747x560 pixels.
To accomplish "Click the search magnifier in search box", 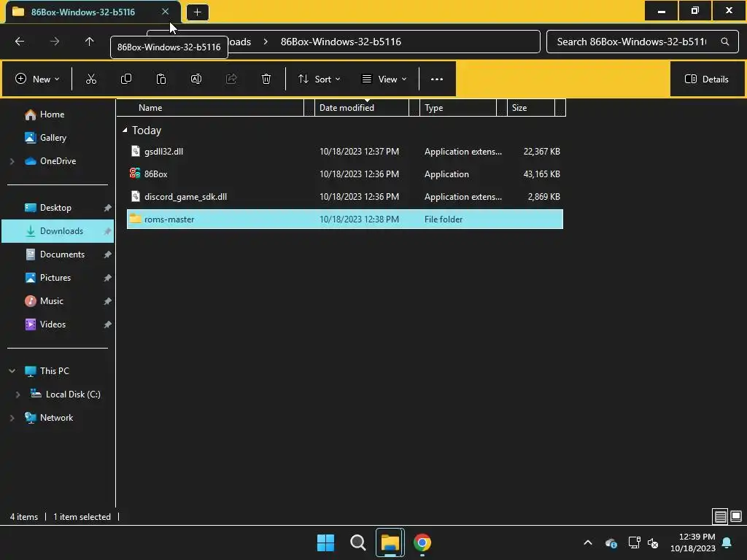I will pyautogui.click(x=724, y=42).
